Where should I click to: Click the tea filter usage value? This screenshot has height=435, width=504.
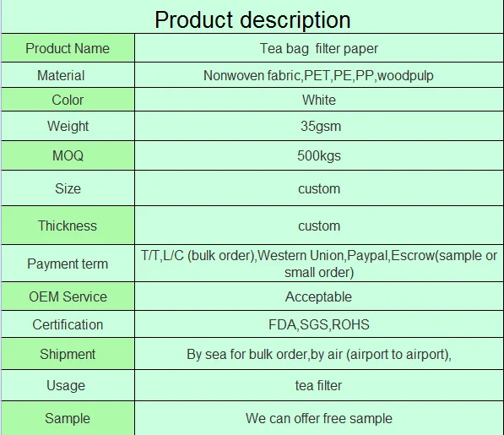coord(318,385)
